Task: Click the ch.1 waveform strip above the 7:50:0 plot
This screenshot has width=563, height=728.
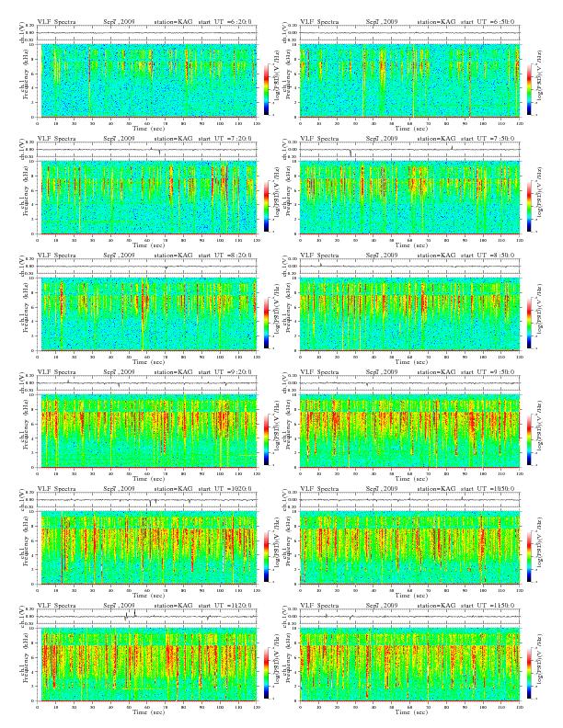Action: tap(410, 150)
